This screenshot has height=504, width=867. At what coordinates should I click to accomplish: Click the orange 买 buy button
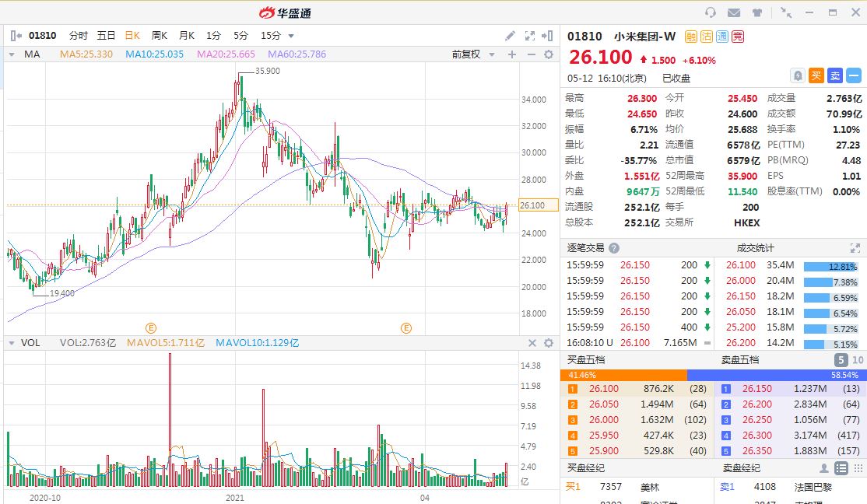tap(816, 75)
